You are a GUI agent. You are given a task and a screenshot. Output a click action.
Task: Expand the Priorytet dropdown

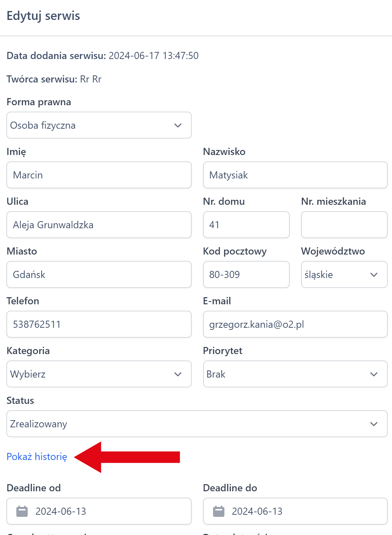tap(295, 374)
